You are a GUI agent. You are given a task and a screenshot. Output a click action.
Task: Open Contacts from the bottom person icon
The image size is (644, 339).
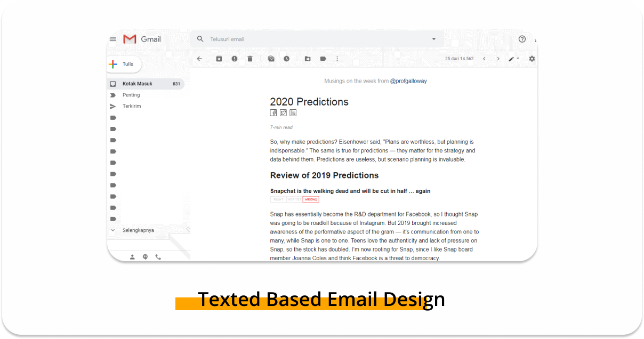[x=132, y=257]
